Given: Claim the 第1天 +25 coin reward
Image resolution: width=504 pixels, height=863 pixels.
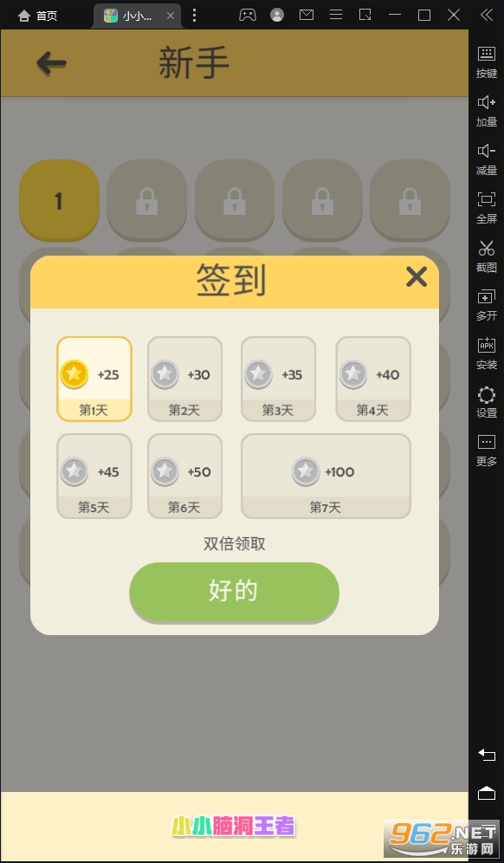Looking at the screenshot, I should [x=94, y=379].
